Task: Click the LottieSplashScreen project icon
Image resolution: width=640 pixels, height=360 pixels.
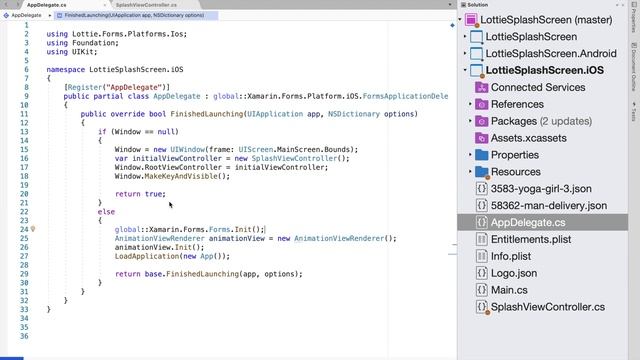Action: pos(476,37)
